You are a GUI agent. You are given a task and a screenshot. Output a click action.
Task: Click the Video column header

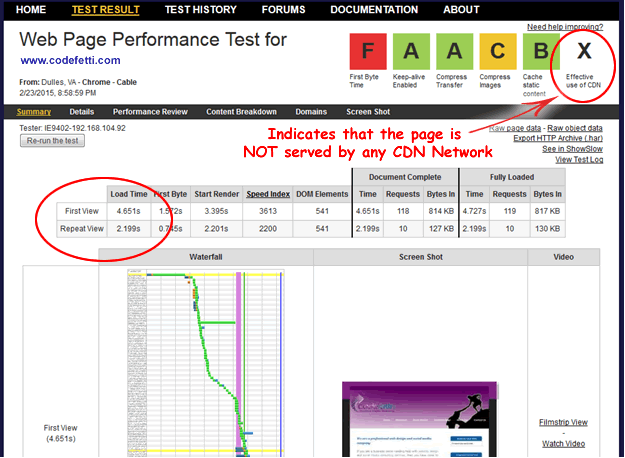point(563,257)
